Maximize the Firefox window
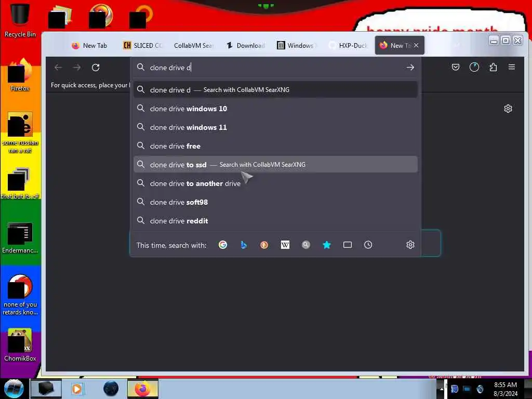Screen dimensions: 532x399 506,41
